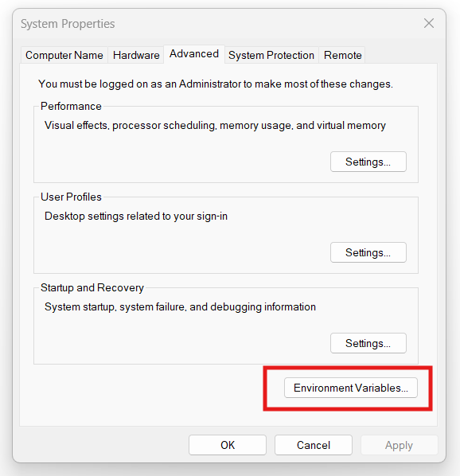Switch to the Computer Name tab
The image size is (460, 476).
click(x=64, y=55)
